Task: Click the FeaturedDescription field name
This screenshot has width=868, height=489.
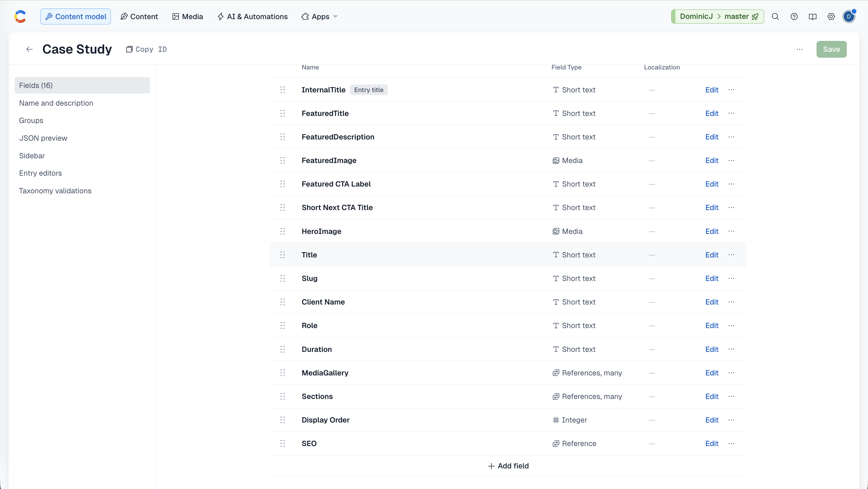Action: pyautogui.click(x=338, y=137)
